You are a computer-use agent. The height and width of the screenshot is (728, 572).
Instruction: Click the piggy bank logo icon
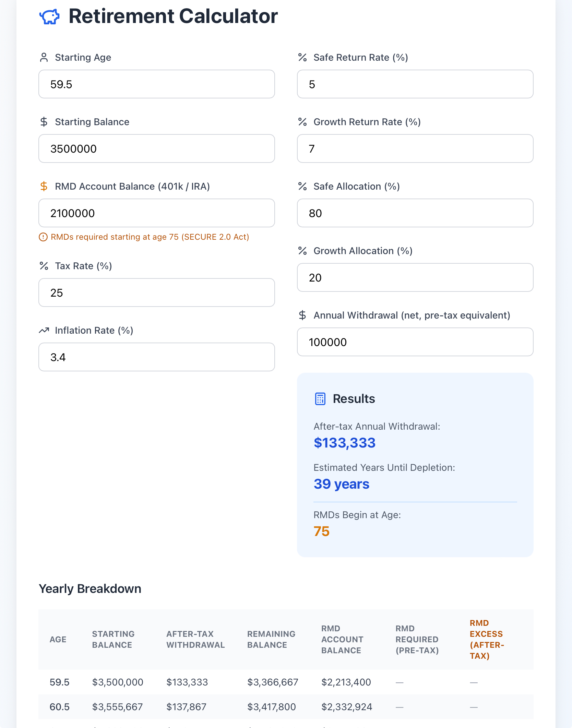(x=50, y=17)
